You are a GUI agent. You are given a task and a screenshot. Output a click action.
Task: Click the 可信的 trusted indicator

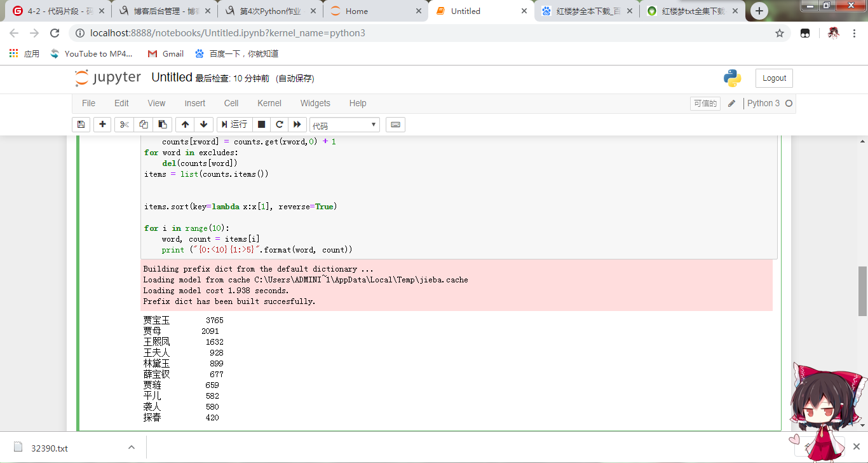pos(705,104)
